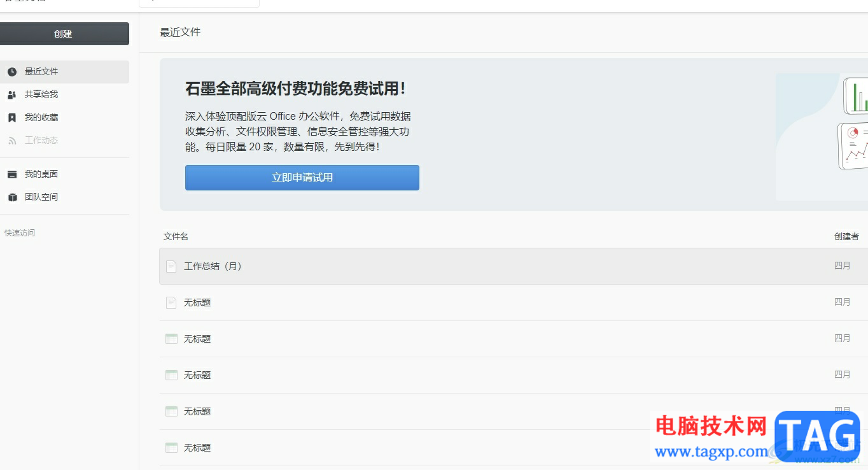Select the 共享给我 people icon
The width and height of the screenshot is (868, 470).
[x=12, y=95]
